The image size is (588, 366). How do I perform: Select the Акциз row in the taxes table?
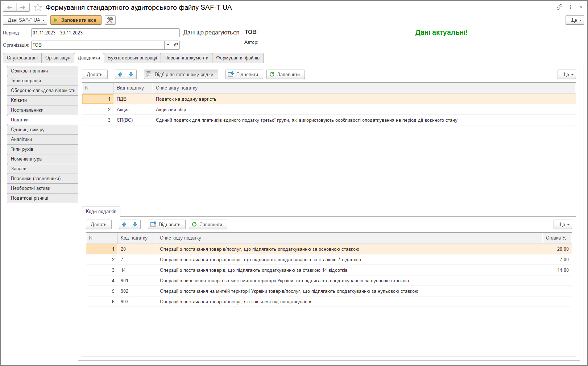click(329, 109)
